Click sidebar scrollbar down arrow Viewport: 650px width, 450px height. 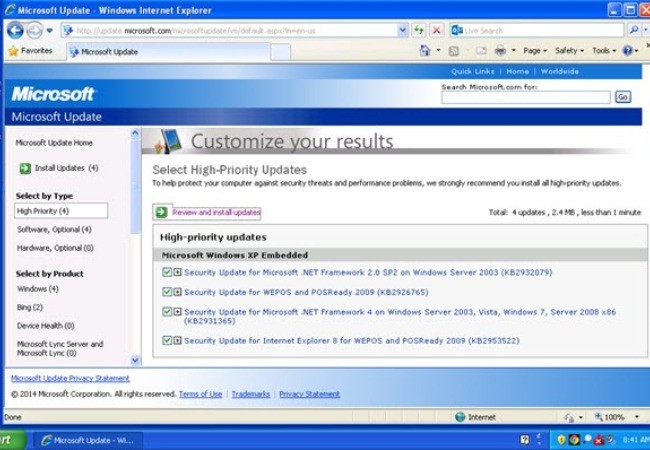tap(135, 360)
